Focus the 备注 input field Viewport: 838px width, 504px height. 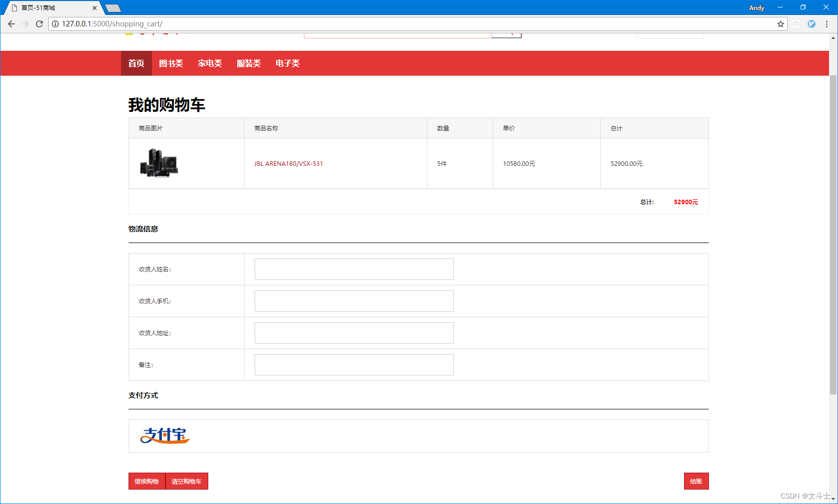354,365
